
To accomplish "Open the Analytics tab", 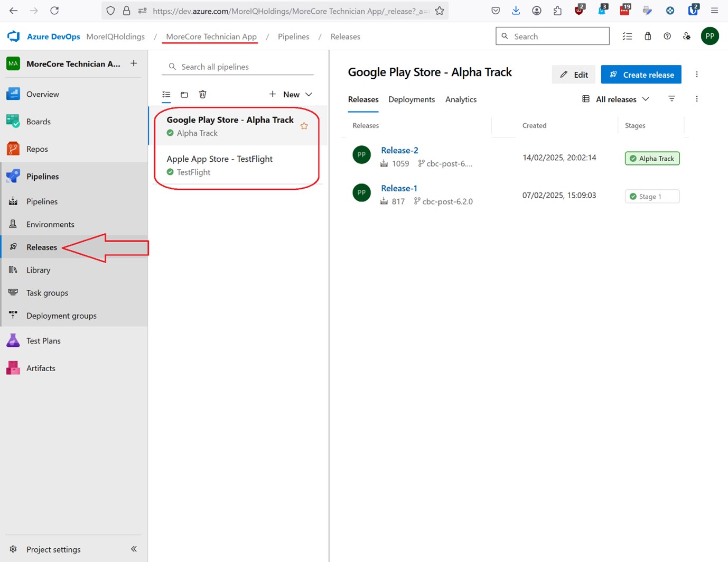I will (x=460, y=99).
